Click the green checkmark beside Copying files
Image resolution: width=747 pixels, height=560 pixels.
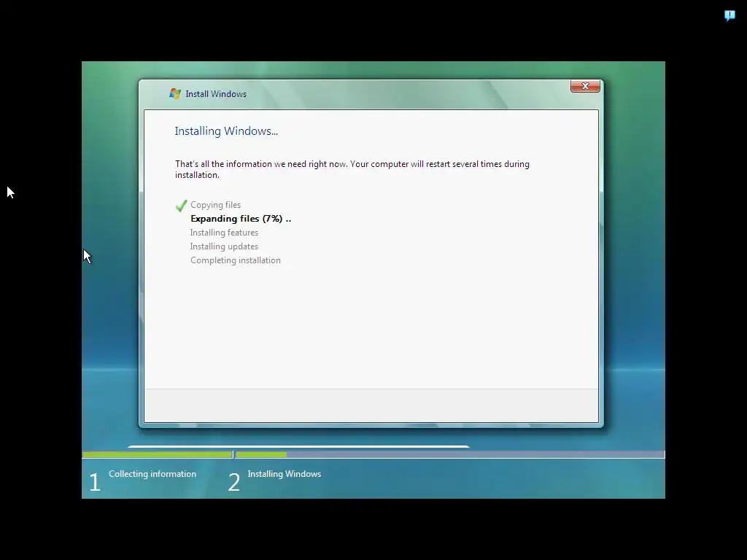[181, 206]
